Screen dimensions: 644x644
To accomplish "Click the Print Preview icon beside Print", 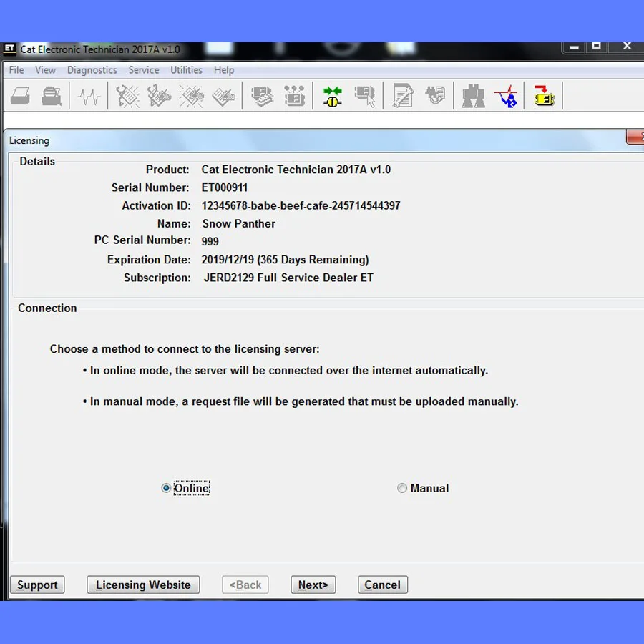I will pos(52,97).
